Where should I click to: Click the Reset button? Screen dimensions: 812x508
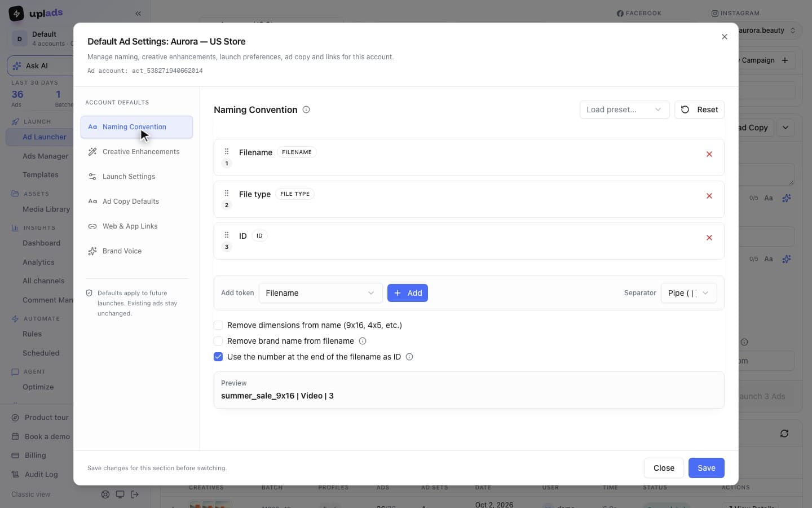tap(699, 110)
